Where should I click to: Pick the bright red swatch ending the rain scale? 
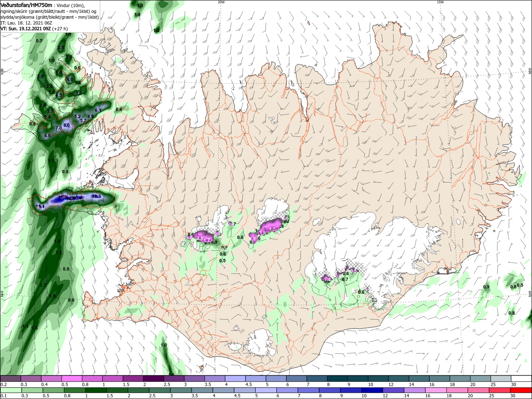521,390
